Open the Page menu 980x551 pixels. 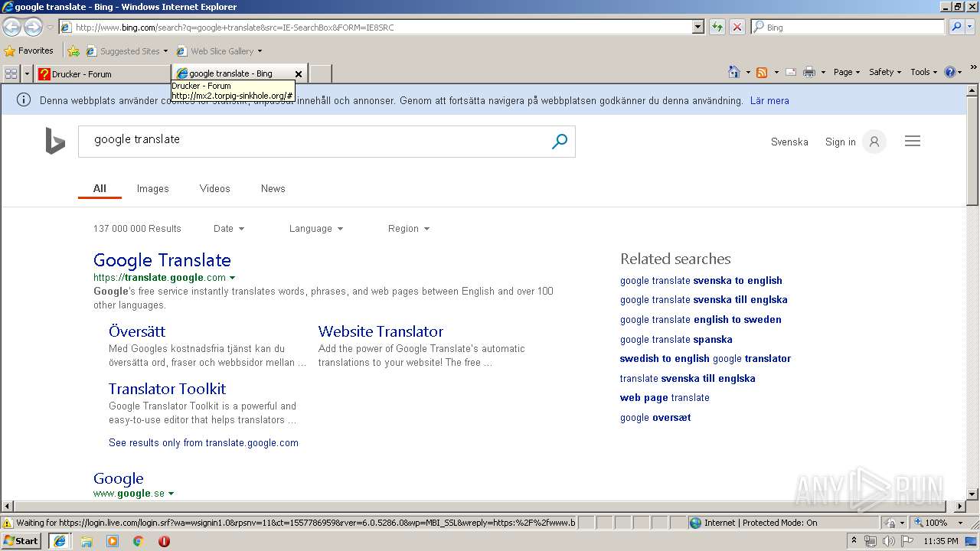[846, 72]
